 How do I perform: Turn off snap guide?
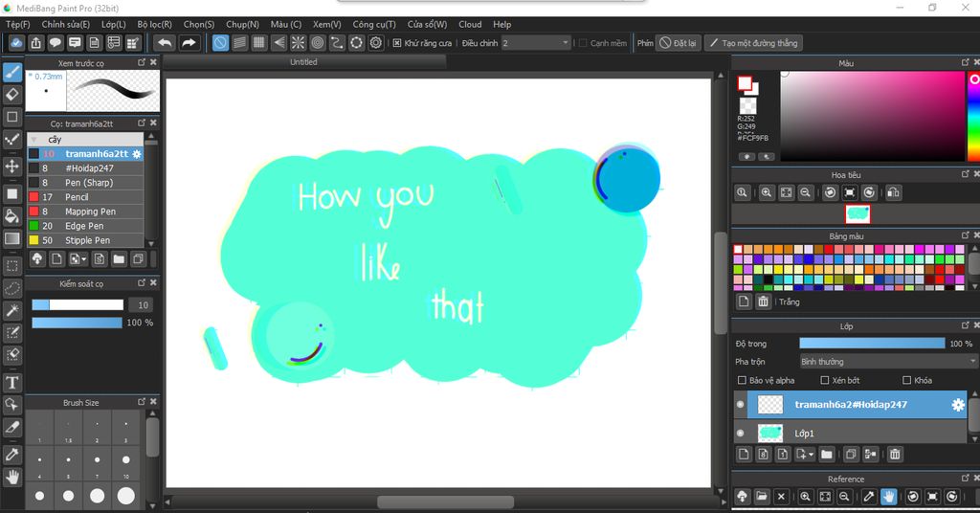(220, 42)
